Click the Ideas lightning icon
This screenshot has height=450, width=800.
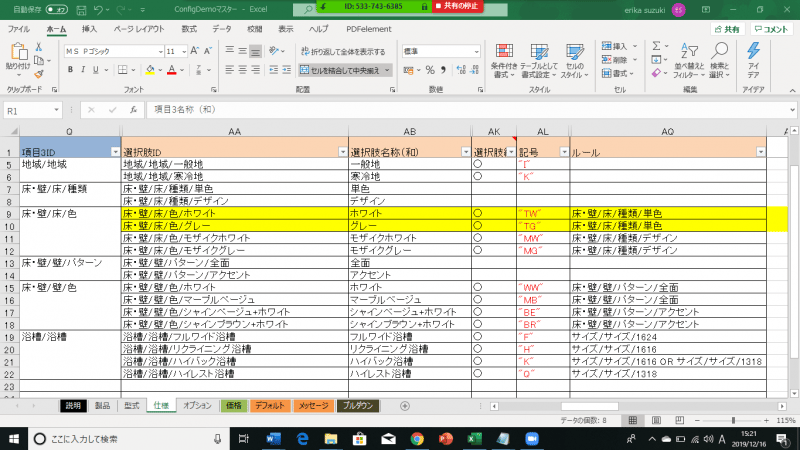[753, 61]
